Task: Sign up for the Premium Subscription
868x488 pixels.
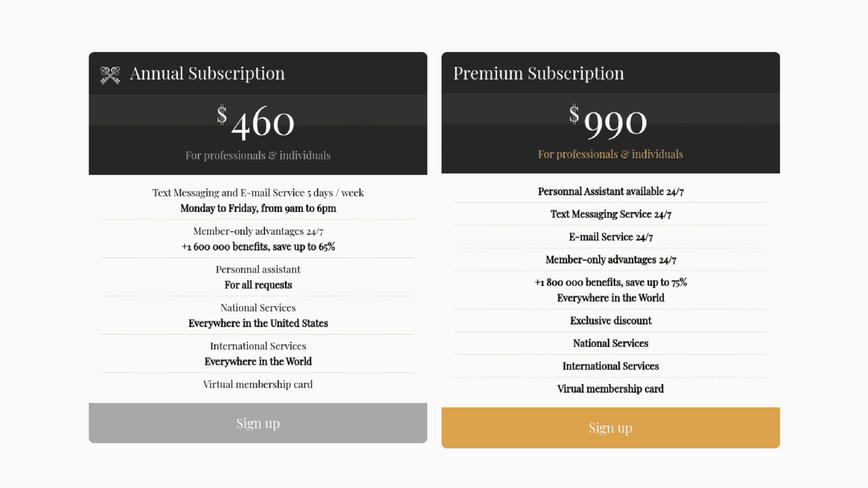Action: (x=610, y=427)
